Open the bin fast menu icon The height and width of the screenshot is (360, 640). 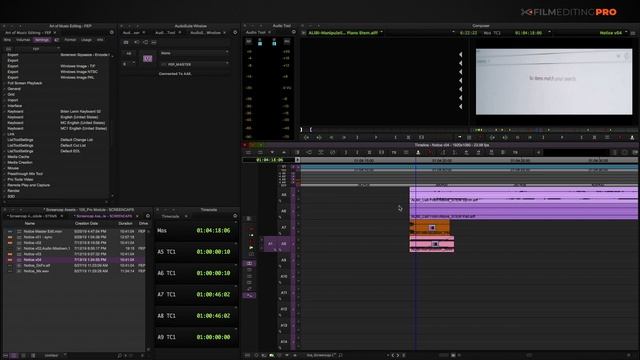[148, 216]
